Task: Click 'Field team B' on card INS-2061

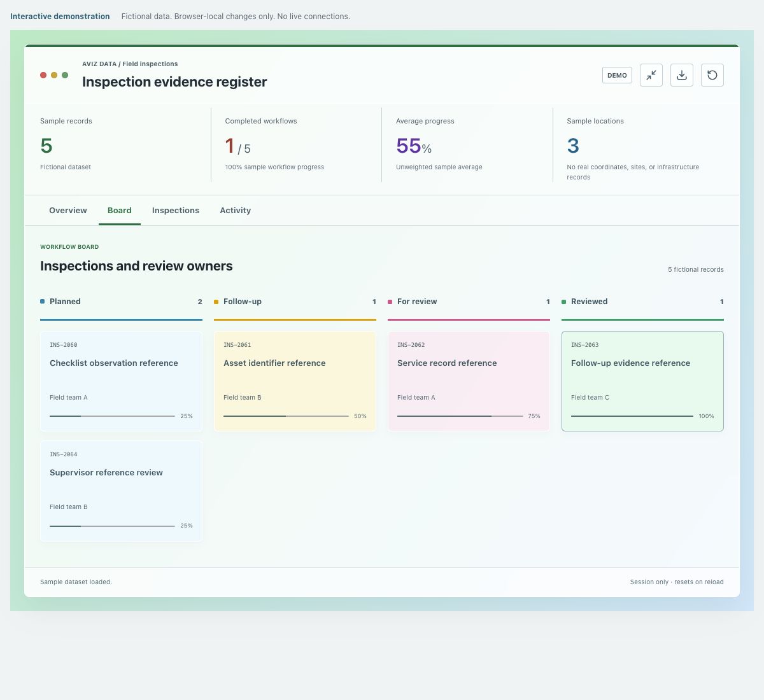Action: click(x=243, y=398)
